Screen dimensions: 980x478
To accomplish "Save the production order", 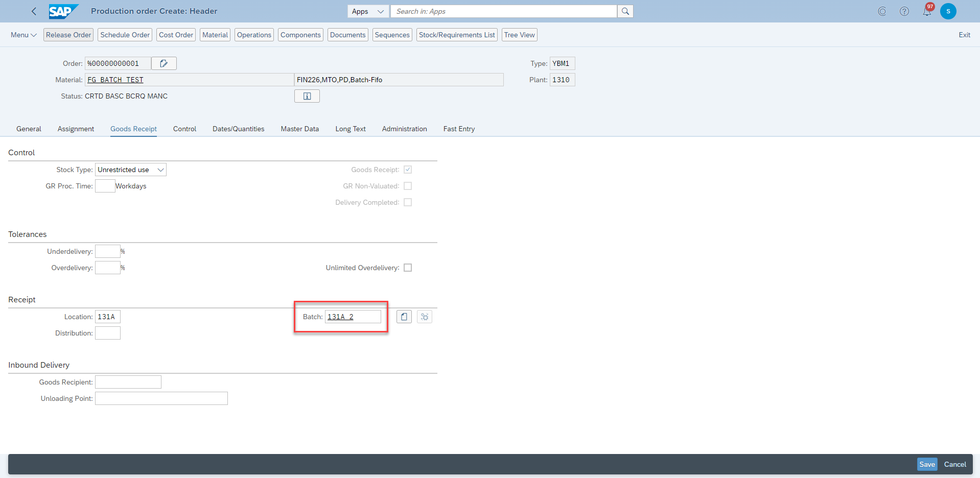I will (927, 464).
